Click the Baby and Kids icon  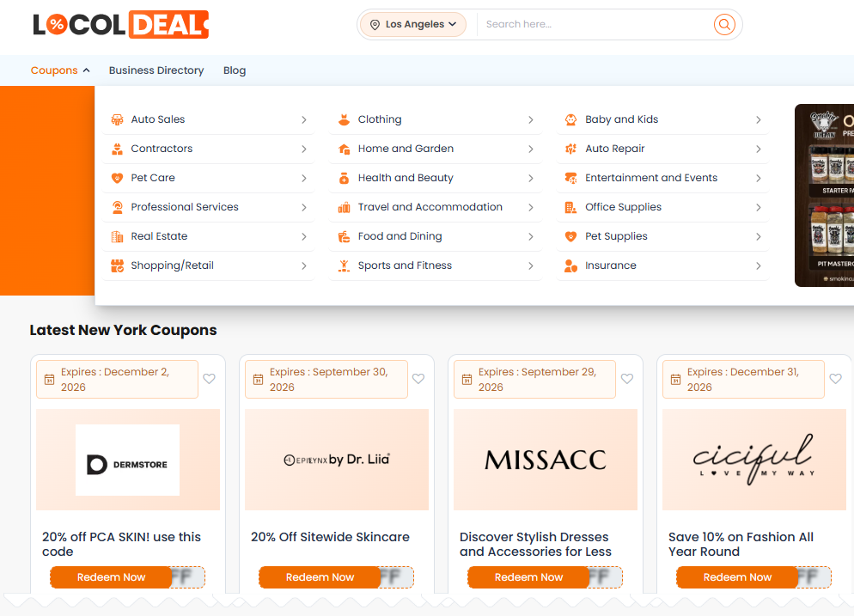(x=570, y=119)
